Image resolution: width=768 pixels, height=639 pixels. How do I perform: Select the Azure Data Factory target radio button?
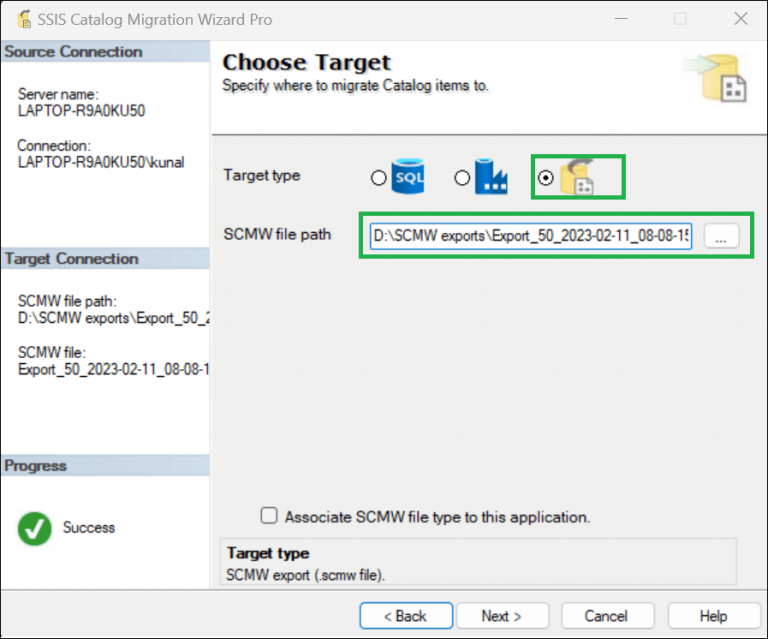(462, 178)
